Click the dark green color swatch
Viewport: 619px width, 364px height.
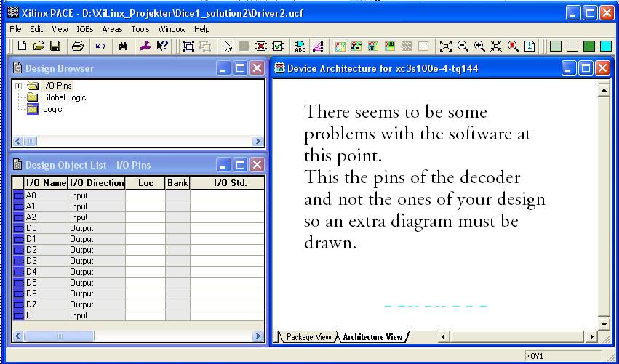click(589, 46)
